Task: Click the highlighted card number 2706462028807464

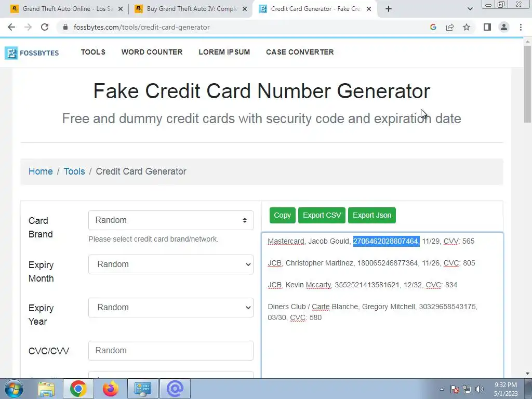Action: (386, 241)
